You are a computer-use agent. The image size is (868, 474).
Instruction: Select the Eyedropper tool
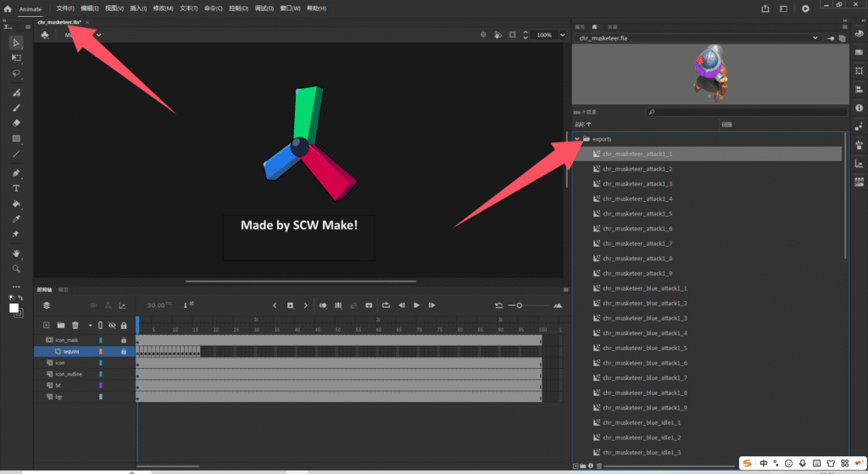pos(16,219)
